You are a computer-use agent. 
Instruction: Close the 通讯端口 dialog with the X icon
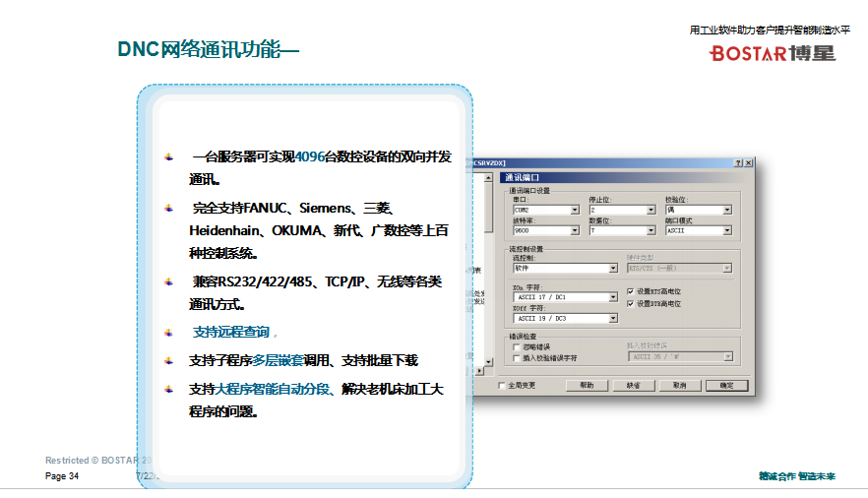tap(748, 163)
